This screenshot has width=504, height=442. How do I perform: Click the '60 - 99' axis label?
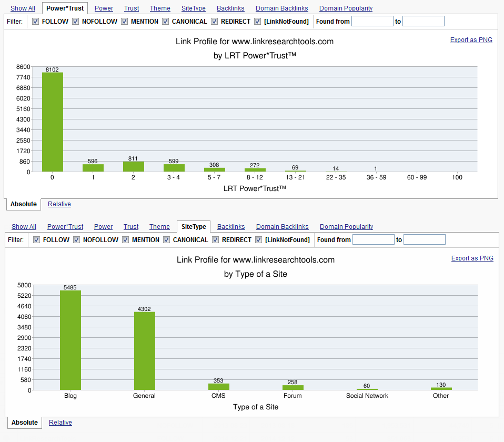click(x=417, y=177)
